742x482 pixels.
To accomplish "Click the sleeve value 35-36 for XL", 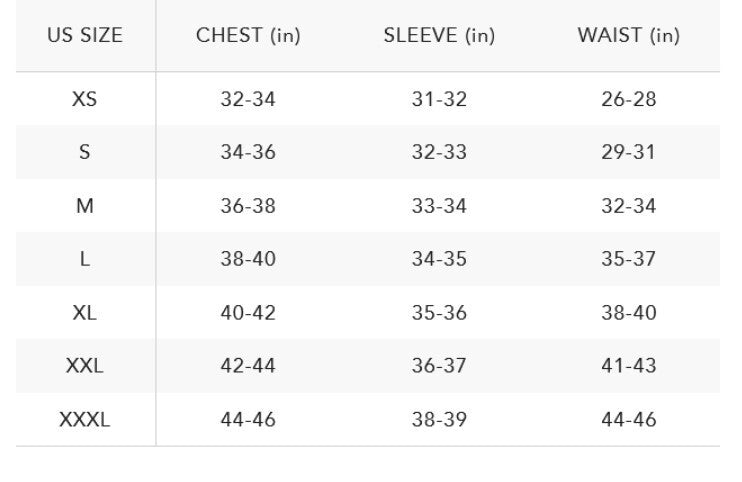I will coord(439,312).
